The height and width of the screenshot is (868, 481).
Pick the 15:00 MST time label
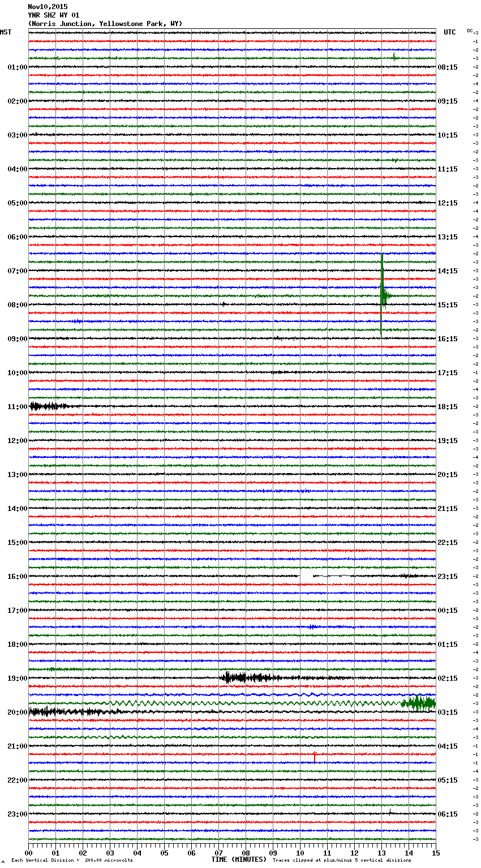pyautogui.click(x=18, y=543)
